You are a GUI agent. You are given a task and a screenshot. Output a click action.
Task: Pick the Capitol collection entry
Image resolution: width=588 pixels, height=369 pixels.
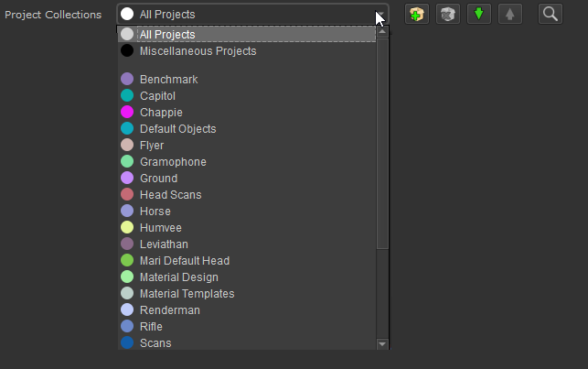[157, 96]
